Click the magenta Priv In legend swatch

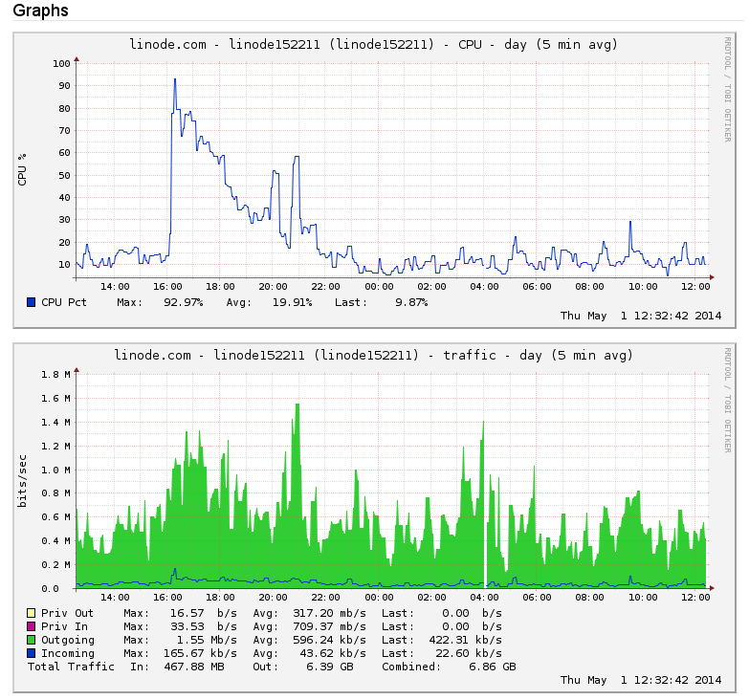[31, 626]
